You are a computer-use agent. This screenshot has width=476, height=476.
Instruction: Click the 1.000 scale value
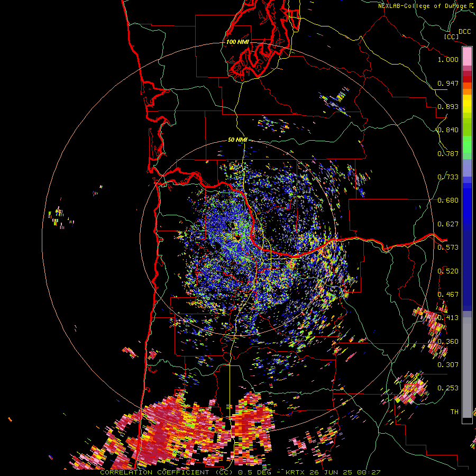448,59
